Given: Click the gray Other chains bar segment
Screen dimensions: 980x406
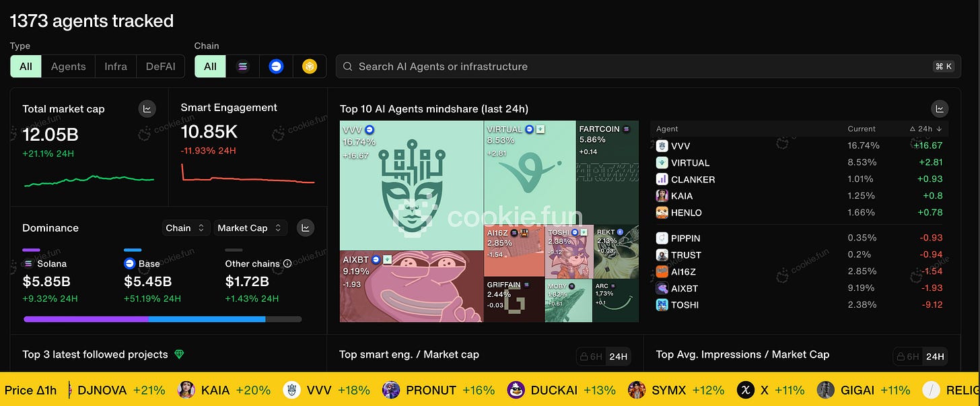Looking at the screenshot, I should pyautogui.click(x=283, y=319).
